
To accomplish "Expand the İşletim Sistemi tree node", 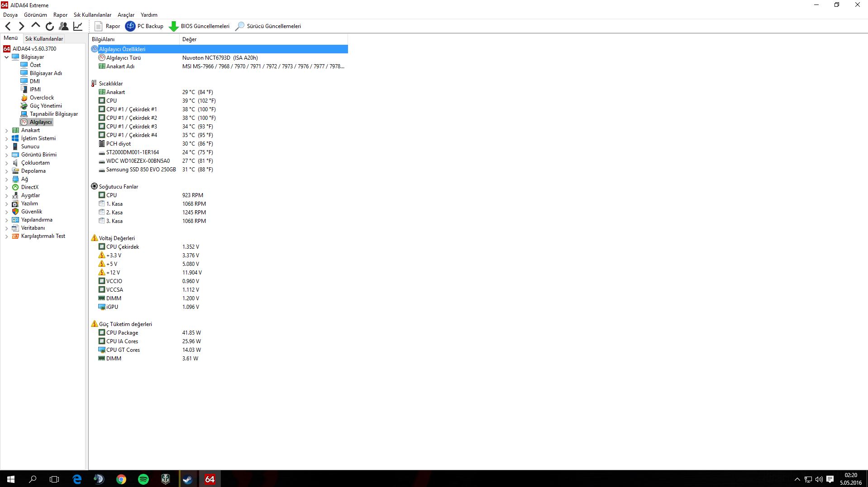I will [7, 138].
